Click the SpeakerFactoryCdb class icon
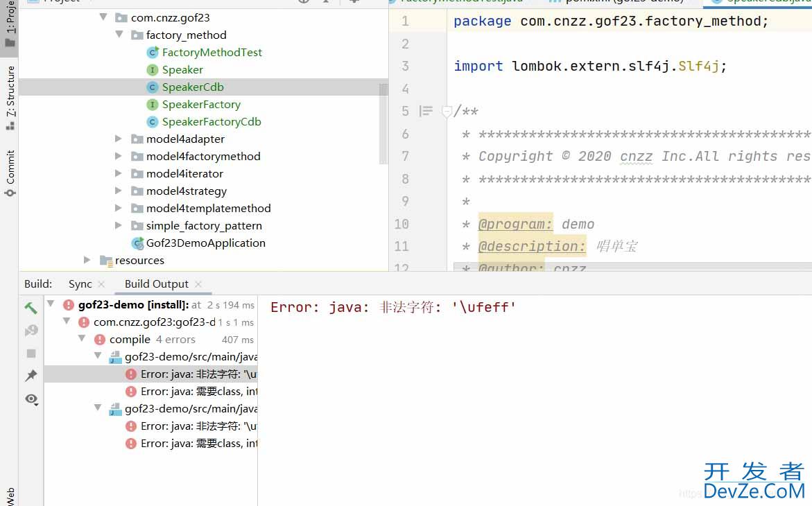The width and height of the screenshot is (812, 506). [153, 122]
